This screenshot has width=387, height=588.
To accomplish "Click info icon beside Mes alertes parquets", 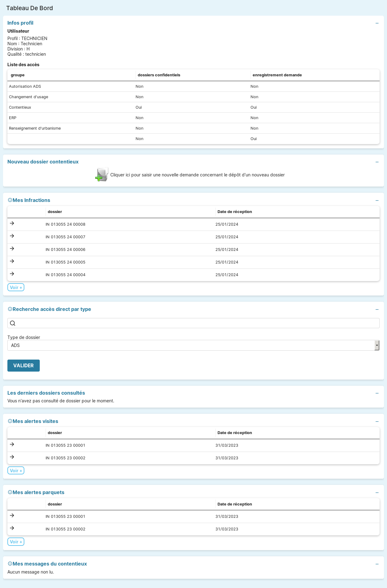I will click(10, 492).
